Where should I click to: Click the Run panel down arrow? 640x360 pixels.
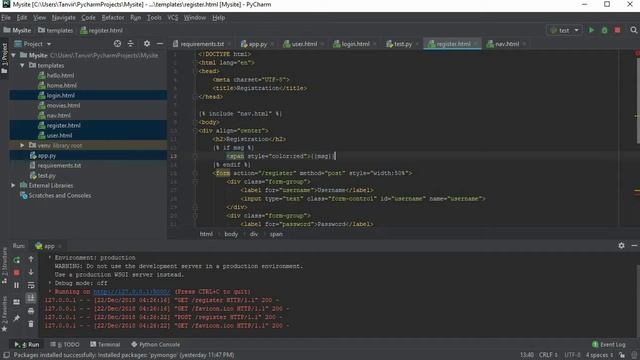[31, 272]
